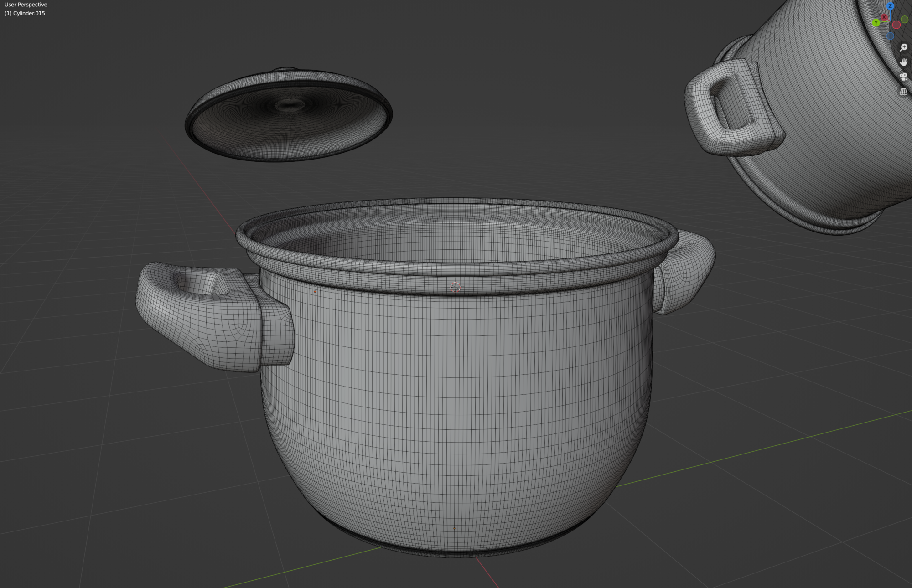This screenshot has height=588, width=912.
Task: Click the dimmed negative Y gizmo ball
Action: pos(904,20)
